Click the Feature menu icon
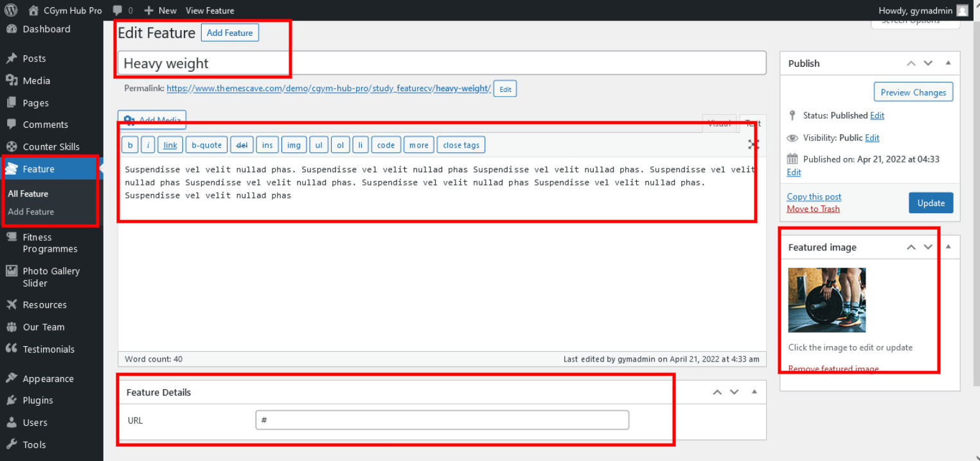Image resolution: width=980 pixels, height=461 pixels. coord(12,169)
